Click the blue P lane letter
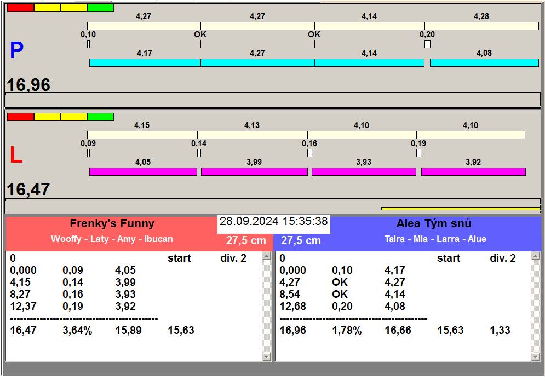545x392 pixels. pos(16,51)
